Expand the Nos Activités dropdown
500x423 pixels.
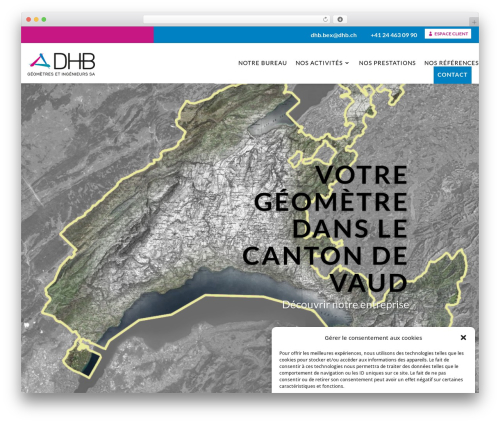click(322, 63)
